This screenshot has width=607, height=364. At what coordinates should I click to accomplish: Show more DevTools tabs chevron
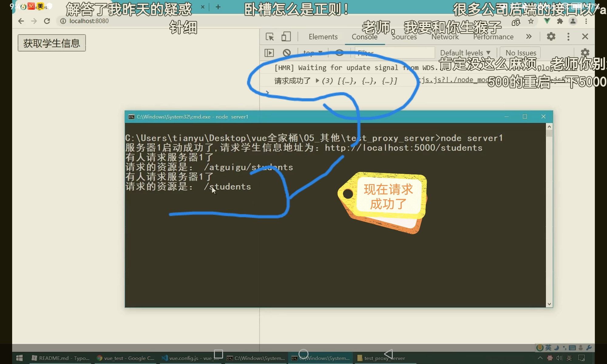pyautogui.click(x=529, y=37)
